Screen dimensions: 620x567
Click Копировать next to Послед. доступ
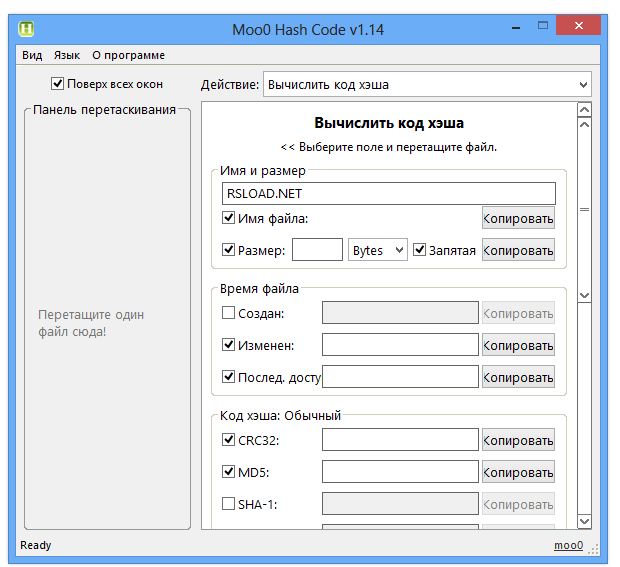point(518,376)
